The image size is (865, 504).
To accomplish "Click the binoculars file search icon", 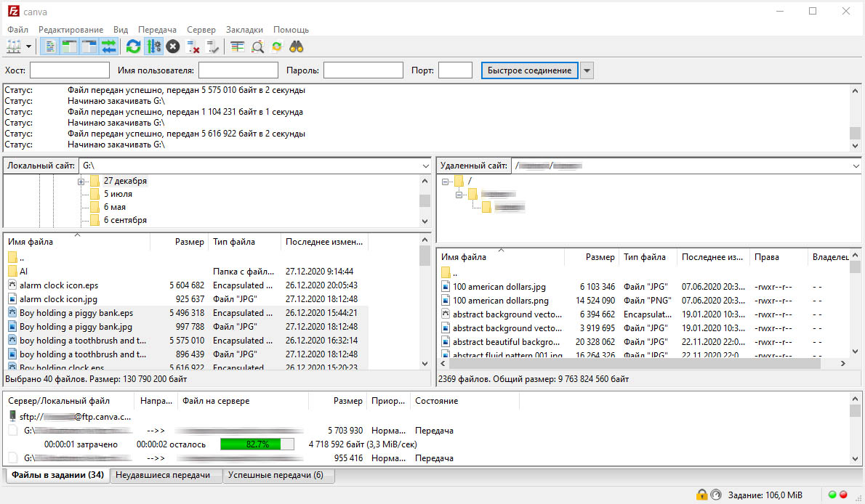I will (297, 46).
